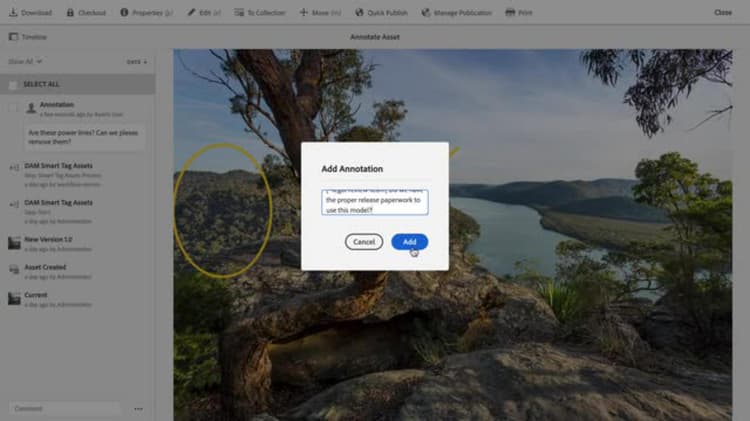Click the 'Edit' toolbar label
Viewport: 750px width, 421px height.
(x=210, y=13)
